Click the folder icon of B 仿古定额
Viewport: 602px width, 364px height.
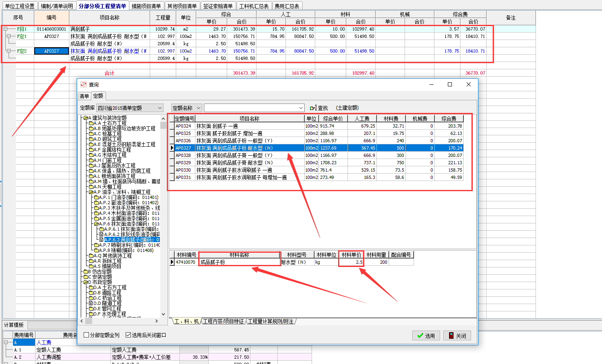point(86,271)
